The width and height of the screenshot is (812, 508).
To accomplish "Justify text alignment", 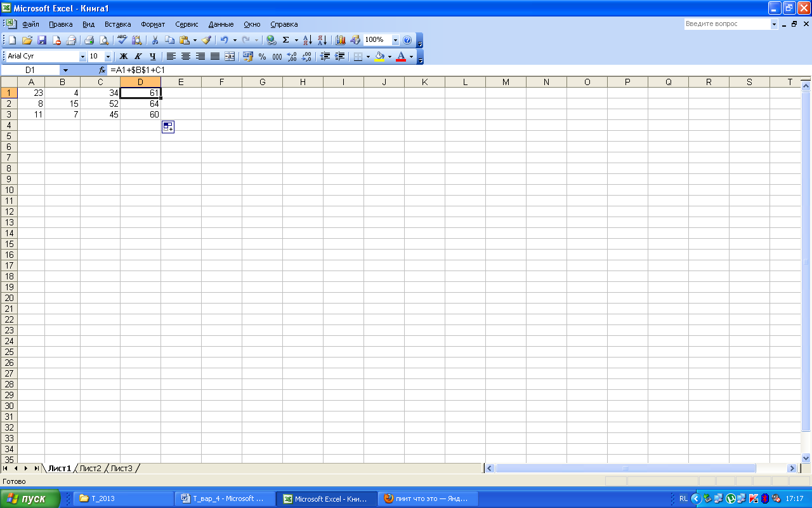I will tap(215, 57).
